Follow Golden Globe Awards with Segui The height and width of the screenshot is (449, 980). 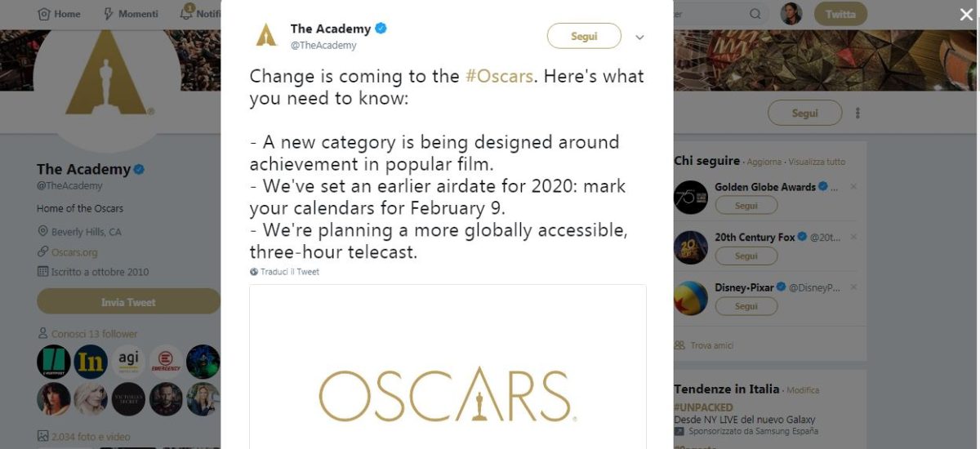click(746, 207)
